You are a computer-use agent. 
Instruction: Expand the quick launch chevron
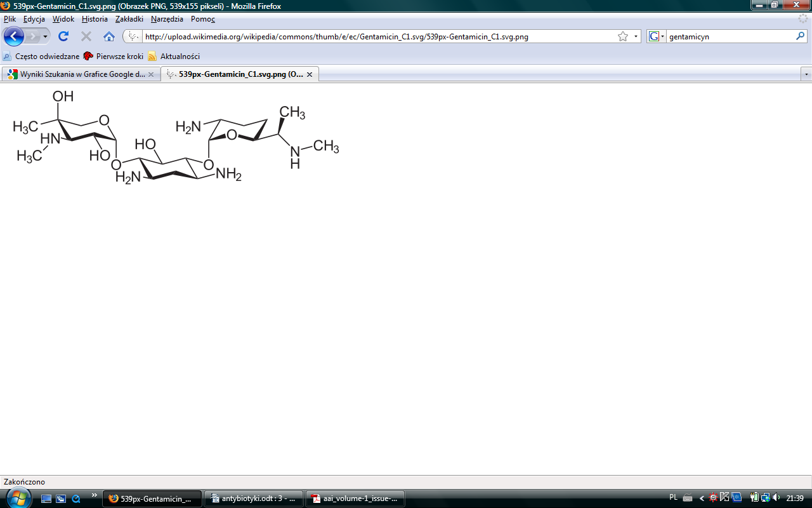coord(95,495)
